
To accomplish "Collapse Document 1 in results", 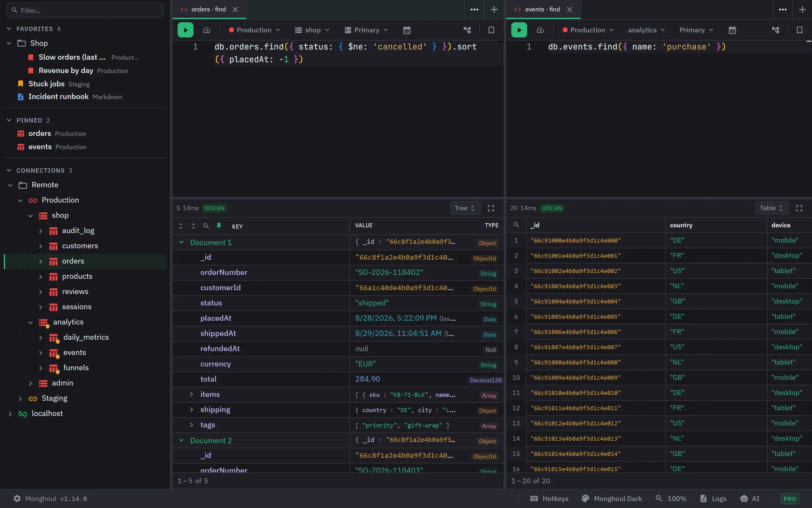I will [181, 242].
